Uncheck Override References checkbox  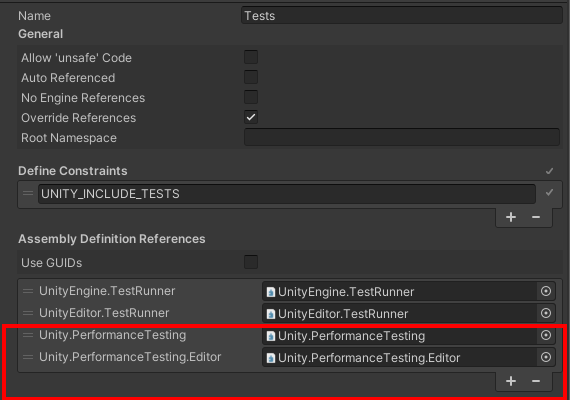point(251,117)
